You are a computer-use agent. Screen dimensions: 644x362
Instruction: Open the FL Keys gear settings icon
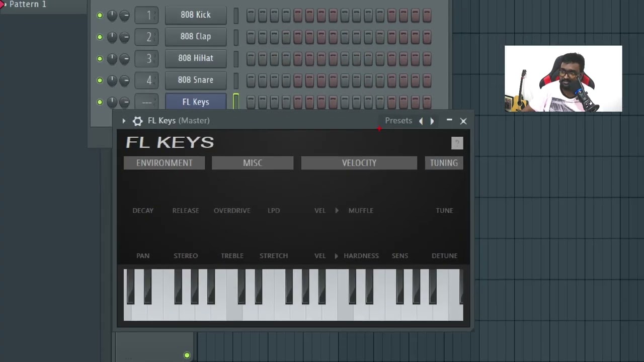point(137,121)
